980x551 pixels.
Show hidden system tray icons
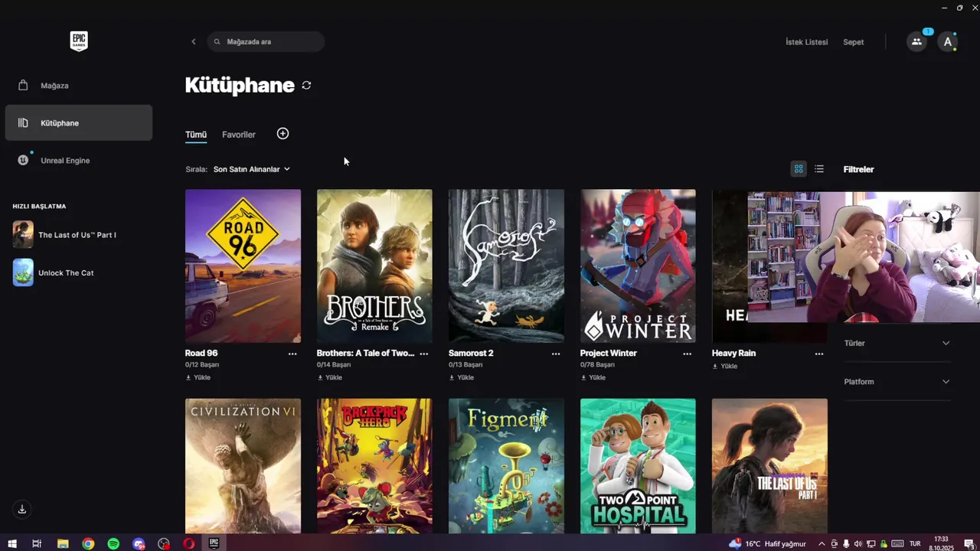point(822,544)
